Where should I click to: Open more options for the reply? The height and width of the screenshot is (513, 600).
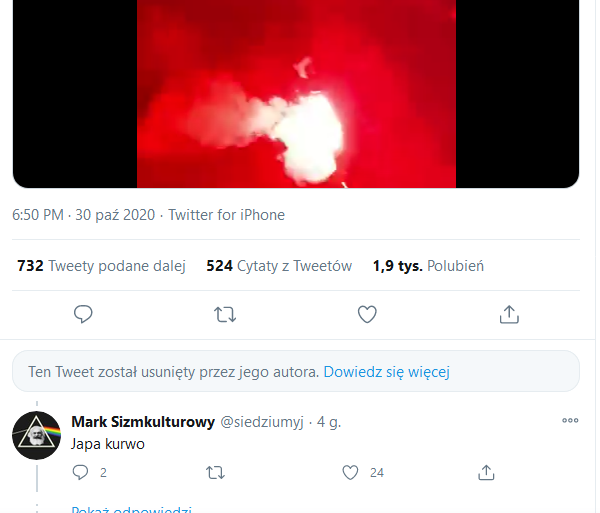(570, 421)
